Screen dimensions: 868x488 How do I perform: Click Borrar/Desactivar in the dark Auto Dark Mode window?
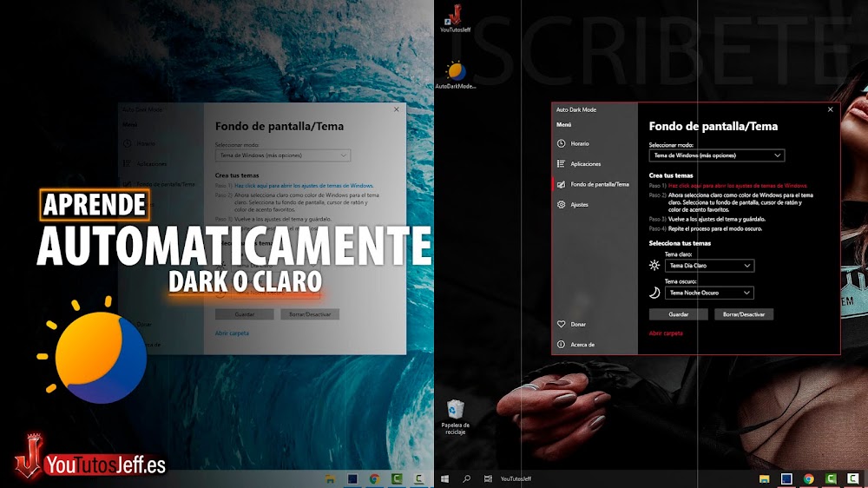point(744,314)
